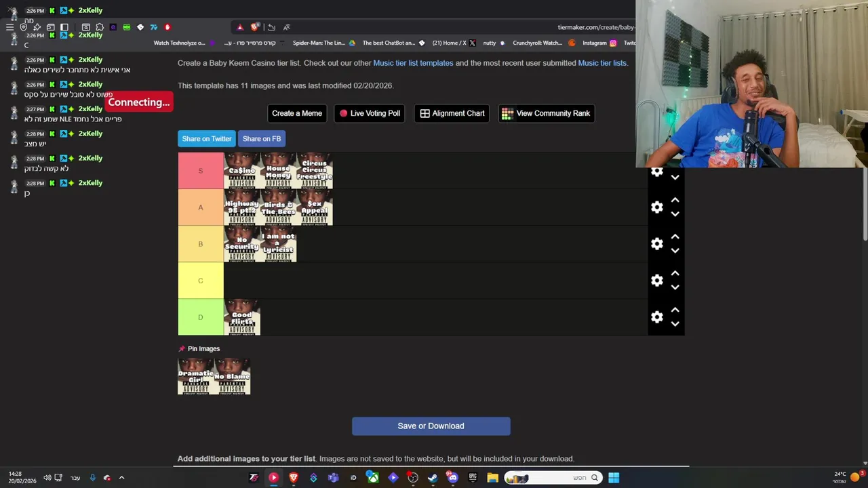Click the orange A tier label
This screenshot has height=488, width=868.
201,207
